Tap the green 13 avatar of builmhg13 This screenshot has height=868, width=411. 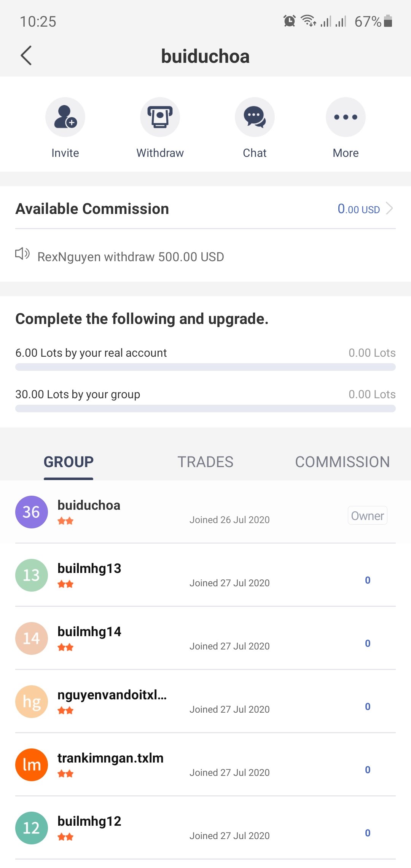(x=32, y=575)
